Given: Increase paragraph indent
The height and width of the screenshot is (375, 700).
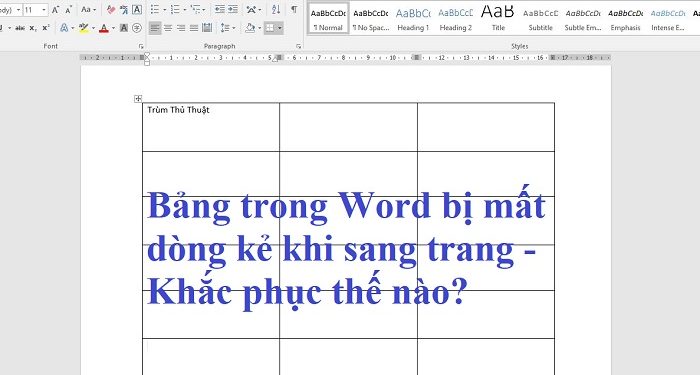Looking at the screenshot, I should pos(233,9).
